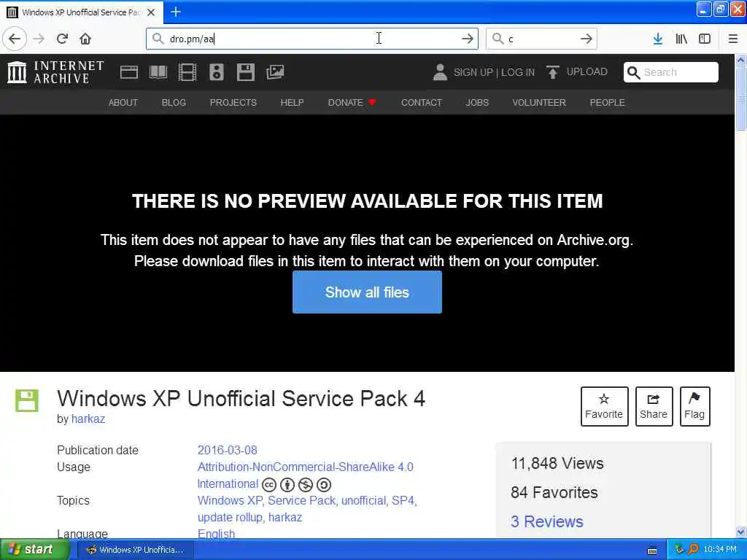
Task: Click the green software floppy item icon
Action: tap(27, 400)
